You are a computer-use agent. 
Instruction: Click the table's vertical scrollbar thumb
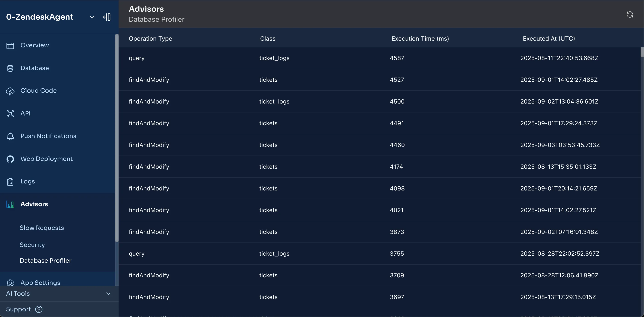click(x=642, y=52)
